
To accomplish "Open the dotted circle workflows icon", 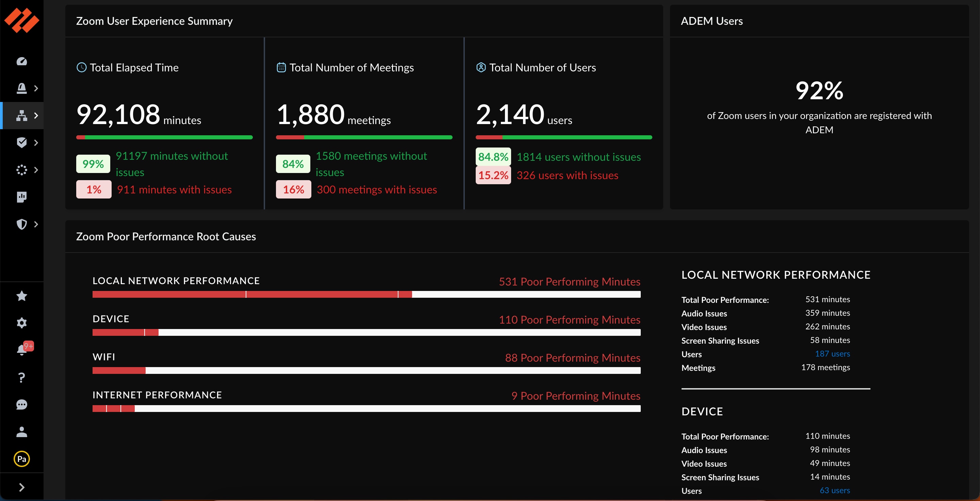I will pyautogui.click(x=22, y=170).
